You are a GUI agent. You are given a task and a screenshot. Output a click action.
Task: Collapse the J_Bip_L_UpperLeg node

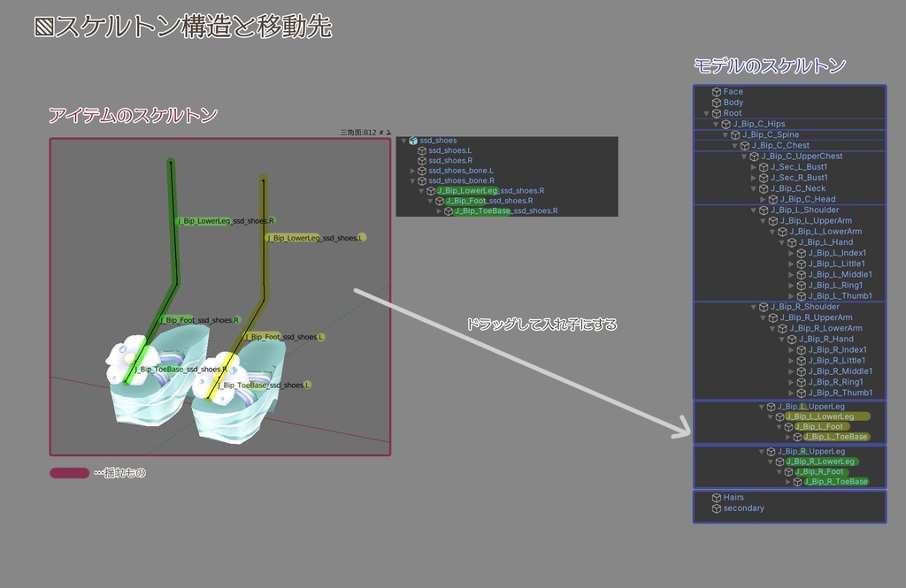[x=762, y=407]
